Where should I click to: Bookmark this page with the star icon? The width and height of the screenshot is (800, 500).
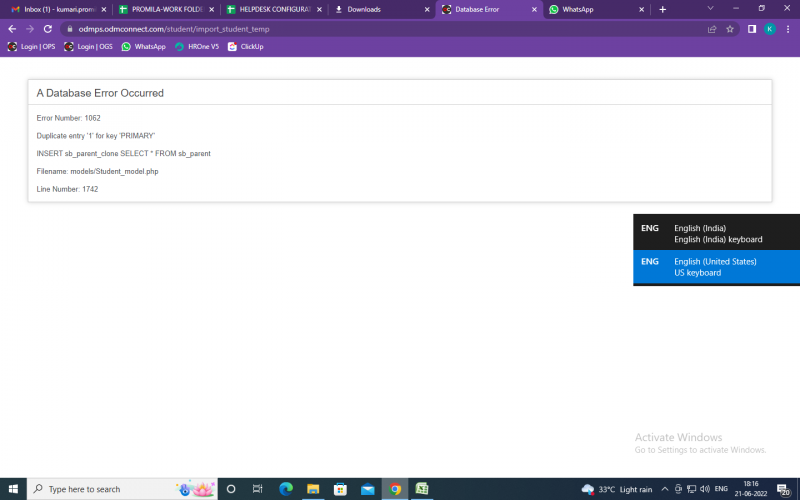point(730,29)
